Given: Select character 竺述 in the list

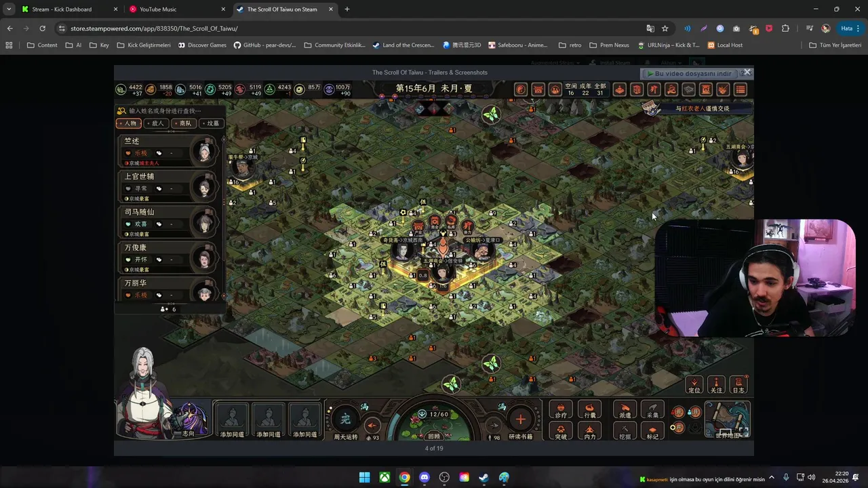Looking at the screenshot, I should 170,150.
